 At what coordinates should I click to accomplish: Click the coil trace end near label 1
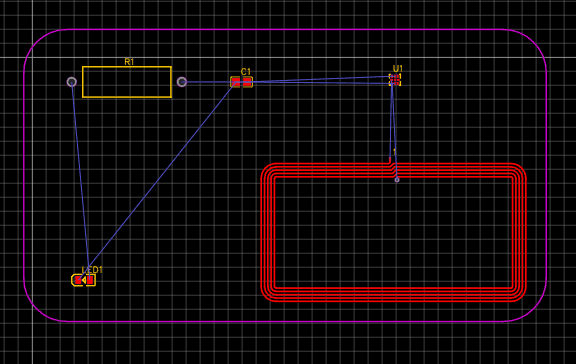(x=390, y=159)
